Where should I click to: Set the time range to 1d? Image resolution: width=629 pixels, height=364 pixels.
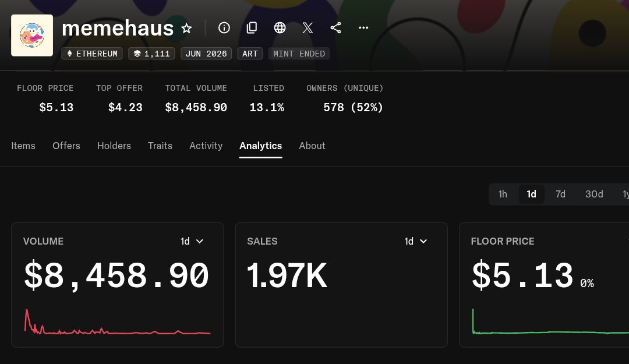(532, 195)
